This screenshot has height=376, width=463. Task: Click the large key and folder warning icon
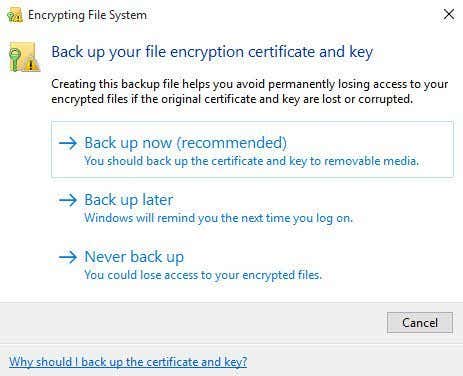(x=25, y=57)
